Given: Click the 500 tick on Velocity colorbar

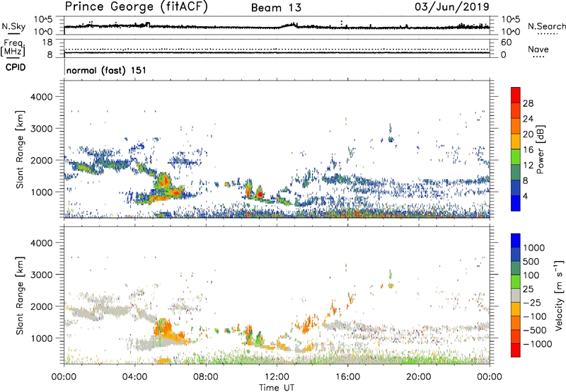Looking at the screenshot, I should pos(531,262).
